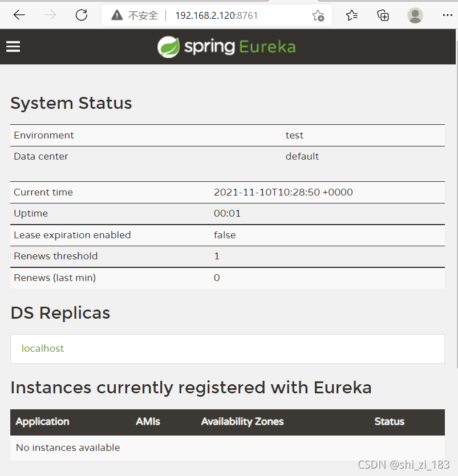
Task: Click the DS Replicas heading
Action: tap(60, 313)
